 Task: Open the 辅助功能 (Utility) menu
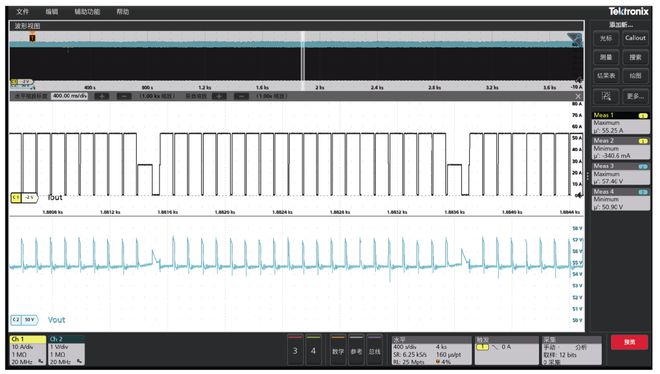click(x=87, y=12)
